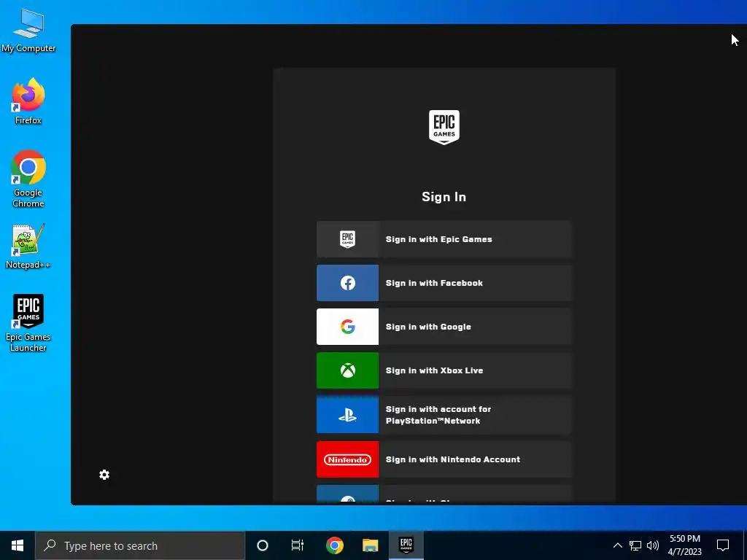Open Cortana circle icon on taskbar
Screen dimensions: 747x560
point(263,545)
